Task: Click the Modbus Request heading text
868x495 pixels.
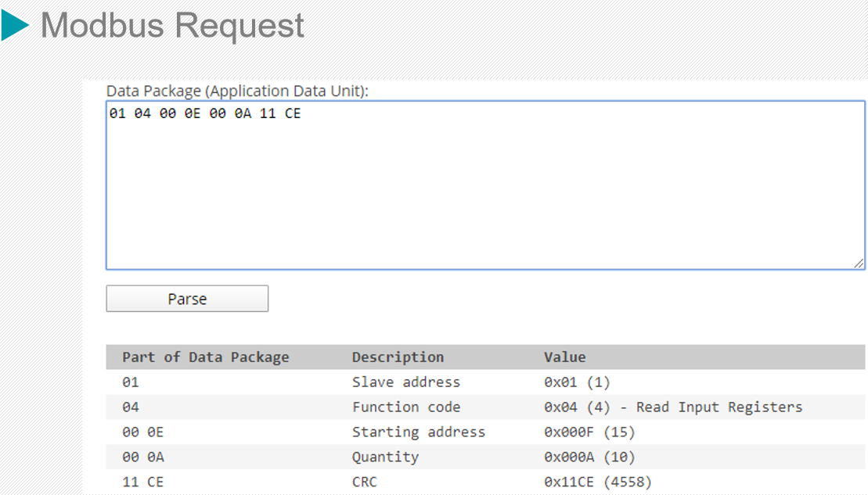Action: [172, 26]
